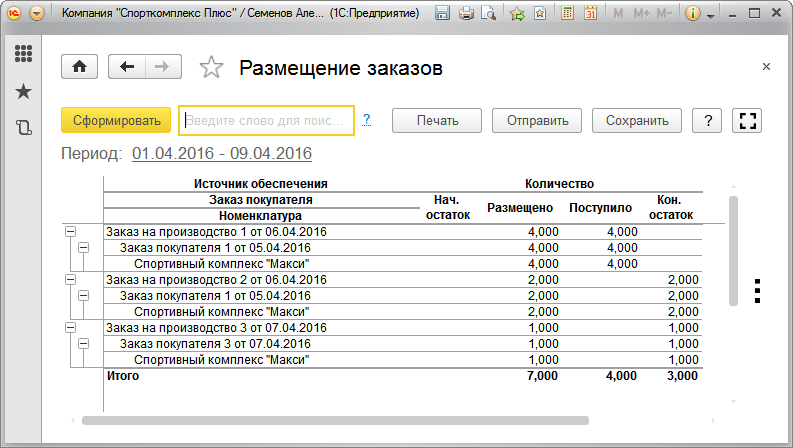Open the favorites list icon in title bar
793x448 pixels.
(x=540, y=14)
